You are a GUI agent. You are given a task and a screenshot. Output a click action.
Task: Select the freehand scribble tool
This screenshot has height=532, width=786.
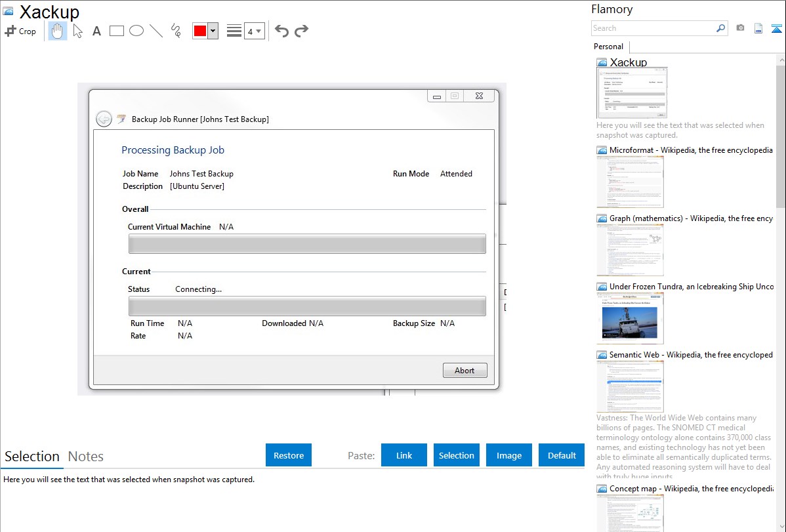click(176, 31)
